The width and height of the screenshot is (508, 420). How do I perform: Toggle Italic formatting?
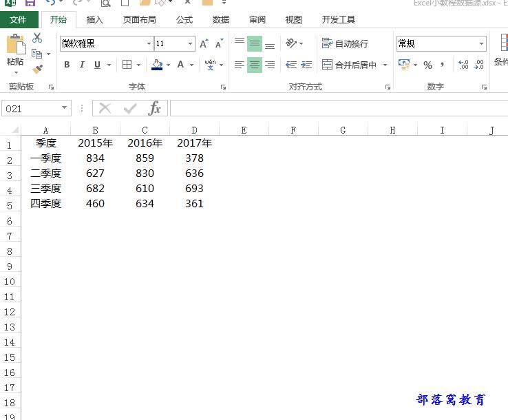[x=82, y=65]
